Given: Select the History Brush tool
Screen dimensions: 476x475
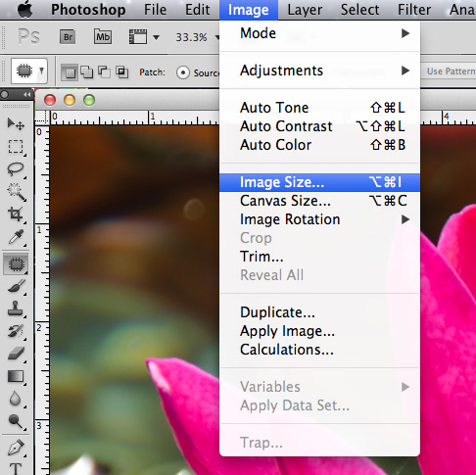Looking at the screenshot, I should 16,331.
